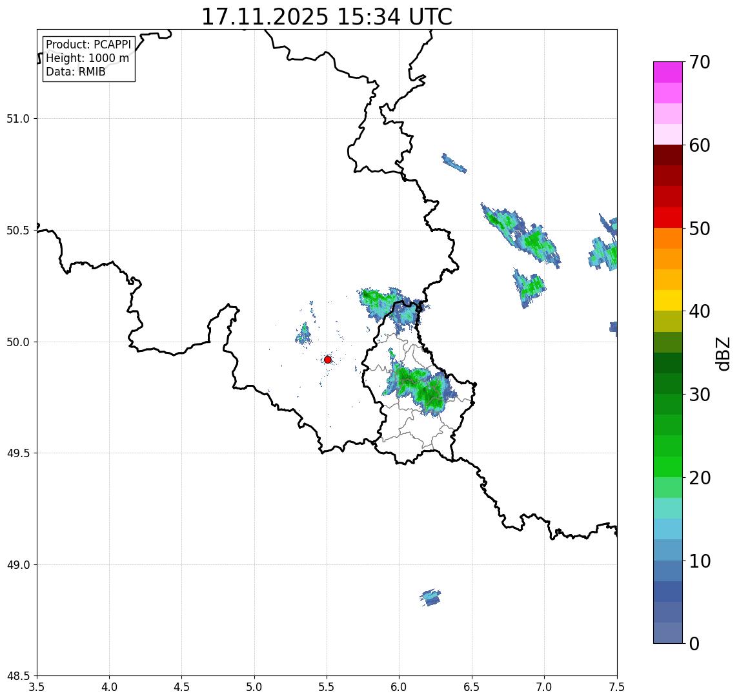This screenshot has height=700, width=739.
Task: Click the light pink colorbar segment above 60
Action: (668, 134)
